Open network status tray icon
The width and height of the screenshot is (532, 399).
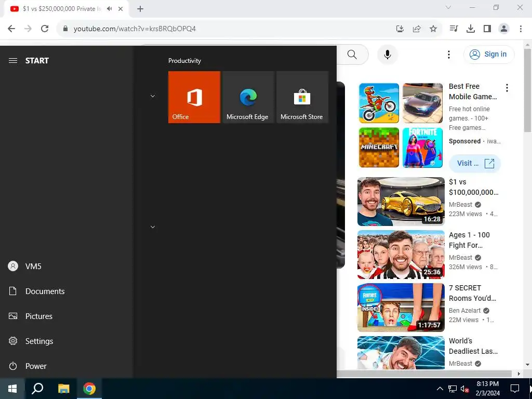pos(453,389)
